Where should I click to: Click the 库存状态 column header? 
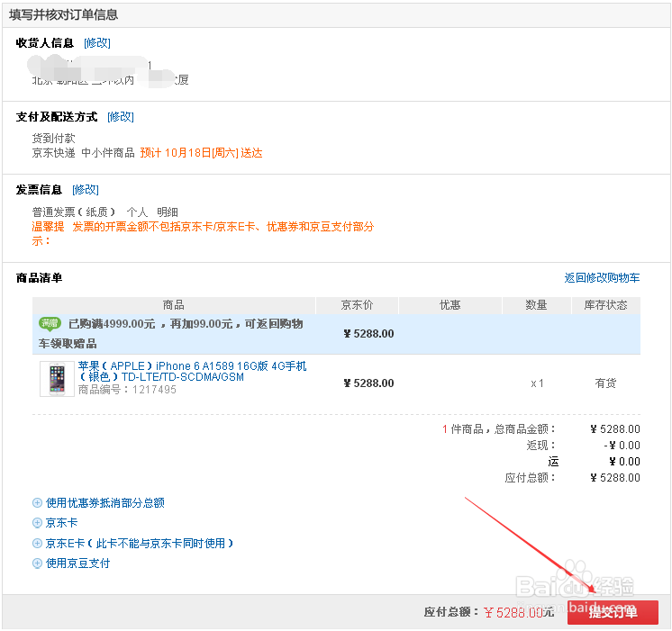[605, 305]
